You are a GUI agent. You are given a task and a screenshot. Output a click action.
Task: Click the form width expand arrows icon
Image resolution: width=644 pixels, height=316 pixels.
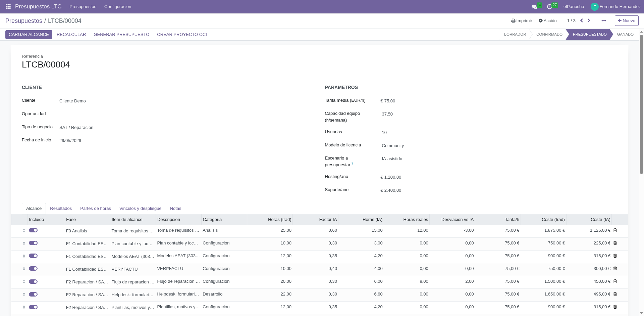click(x=604, y=21)
